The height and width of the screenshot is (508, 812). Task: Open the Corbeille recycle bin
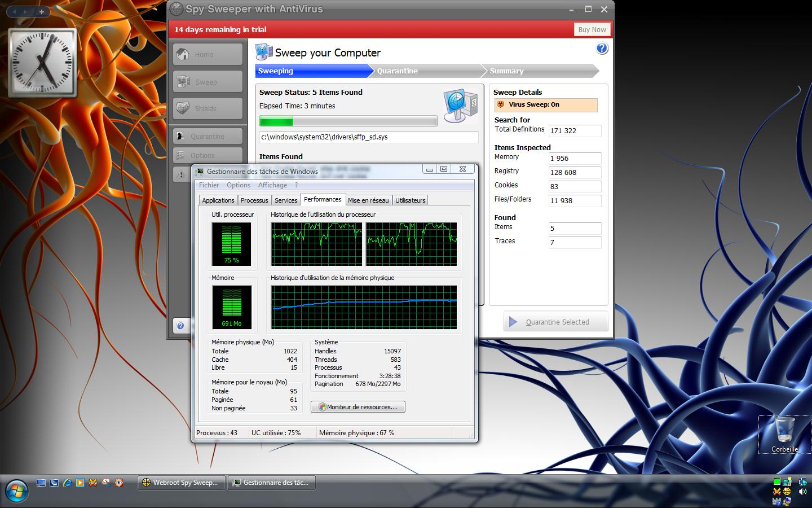coord(784,435)
